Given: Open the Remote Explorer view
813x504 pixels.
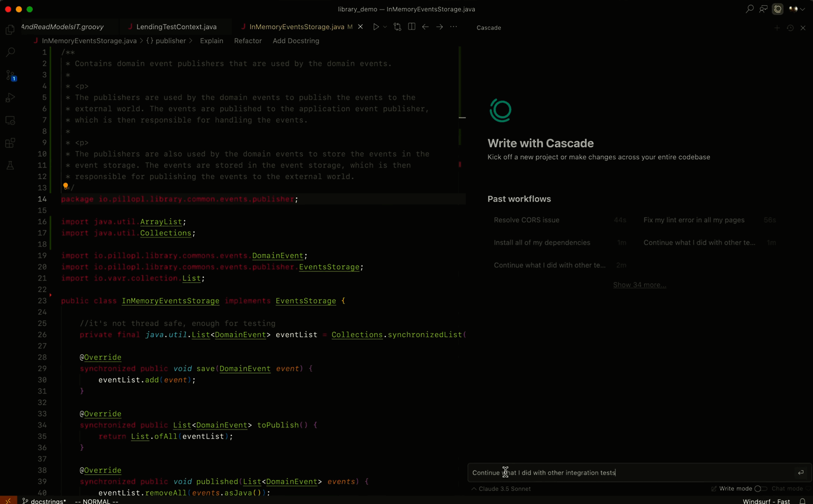Looking at the screenshot, I should [x=11, y=121].
